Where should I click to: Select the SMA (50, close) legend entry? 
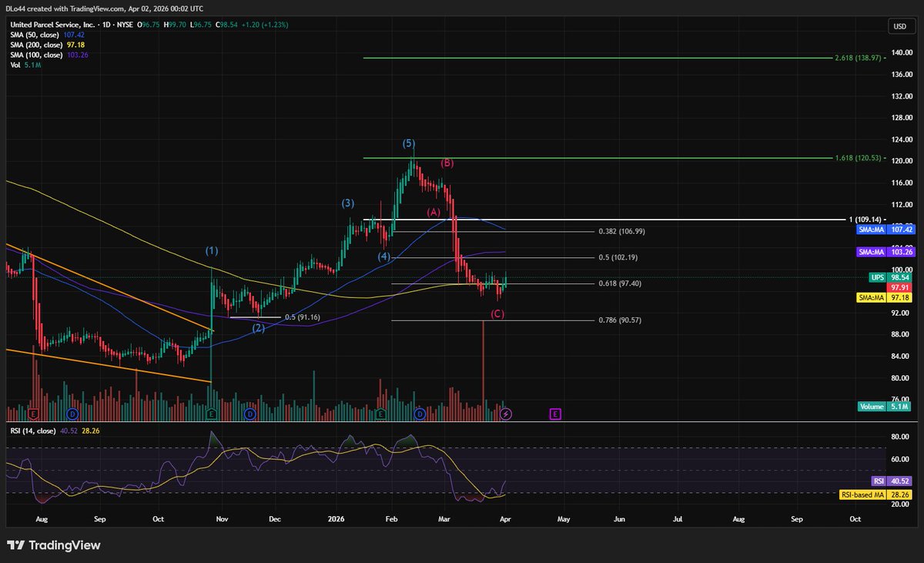tap(48, 35)
